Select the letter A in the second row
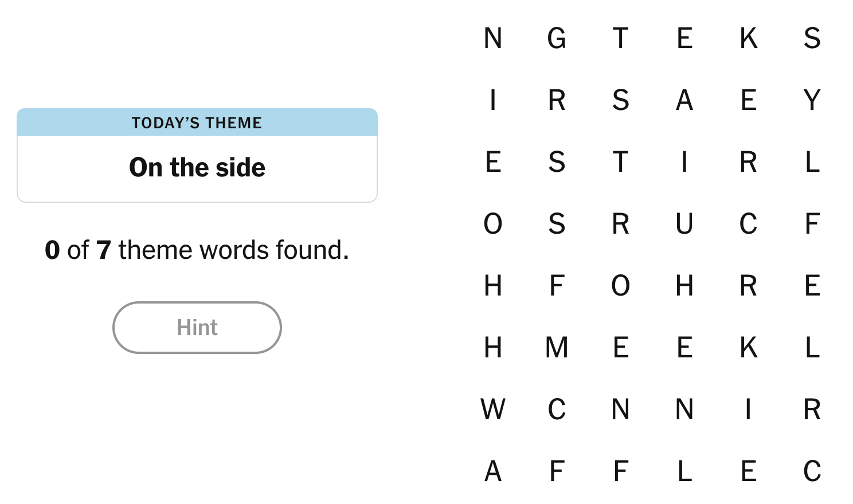This screenshot has width=853, height=504. point(684,100)
